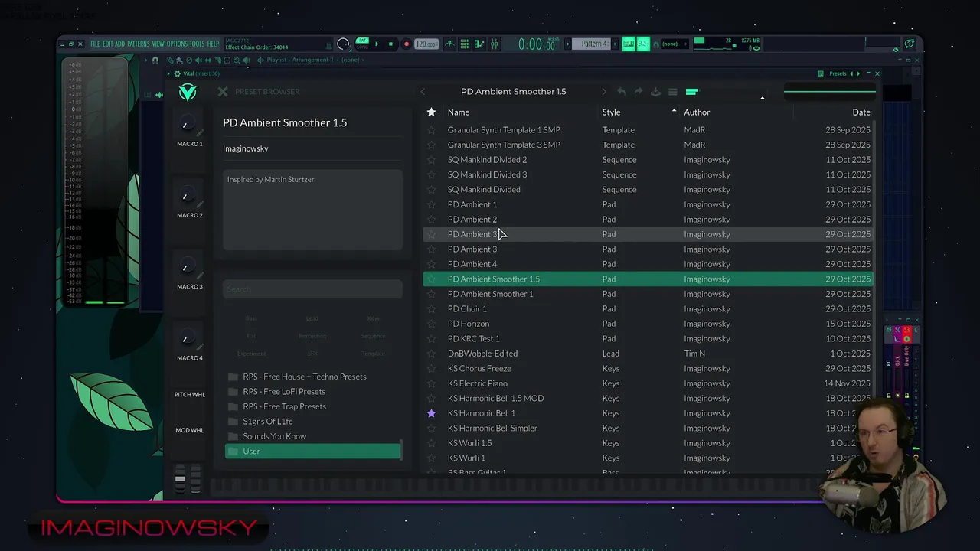
Task: Click the 120 tempo field
Action: pos(425,44)
